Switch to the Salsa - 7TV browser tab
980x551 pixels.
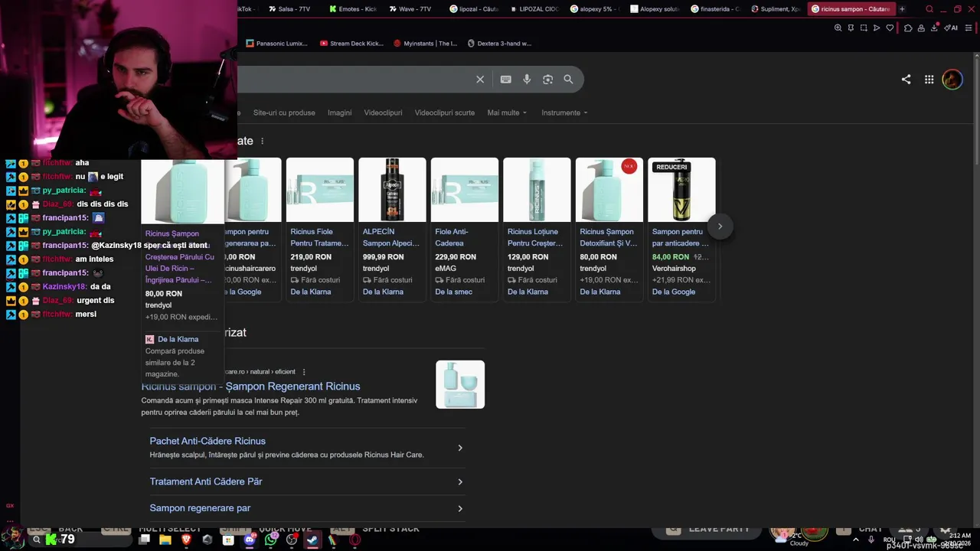coord(289,9)
